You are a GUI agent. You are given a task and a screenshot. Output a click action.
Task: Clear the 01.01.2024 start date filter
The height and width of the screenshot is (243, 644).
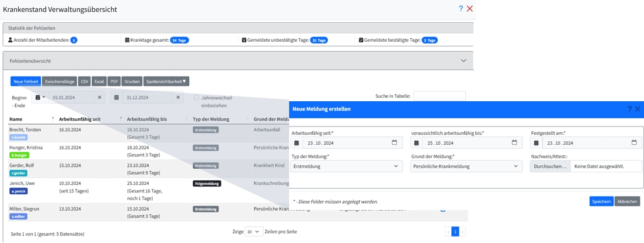(x=99, y=98)
